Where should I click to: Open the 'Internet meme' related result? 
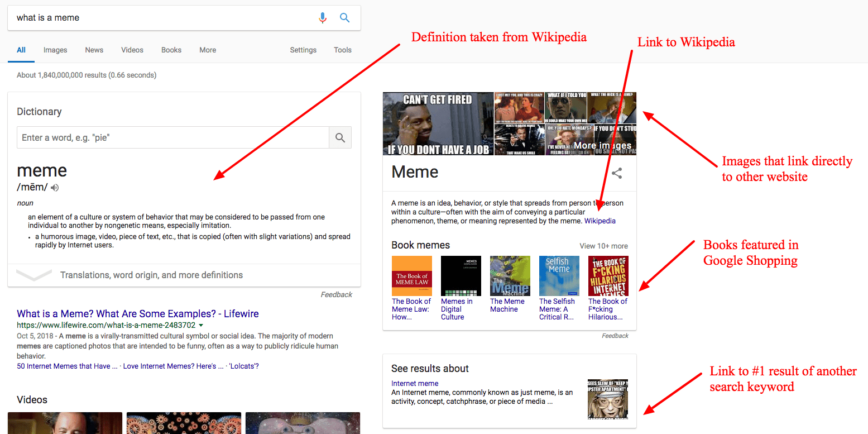[415, 384]
